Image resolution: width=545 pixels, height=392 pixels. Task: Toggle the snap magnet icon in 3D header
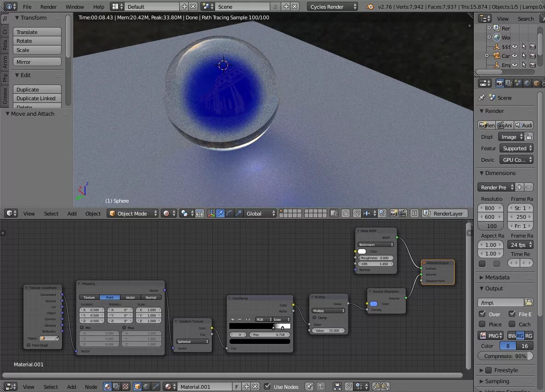[357, 213]
